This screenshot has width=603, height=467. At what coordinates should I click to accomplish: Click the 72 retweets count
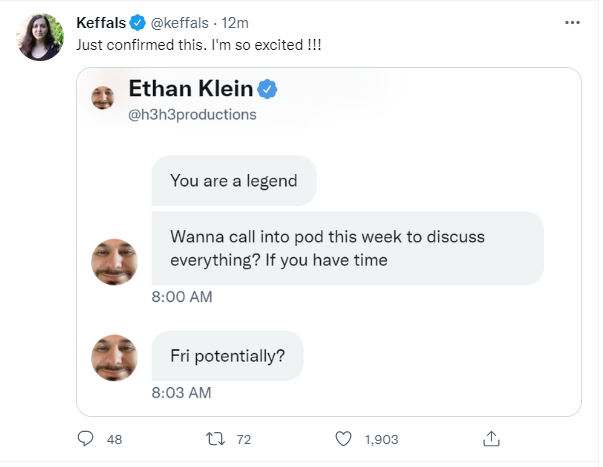pos(244,439)
